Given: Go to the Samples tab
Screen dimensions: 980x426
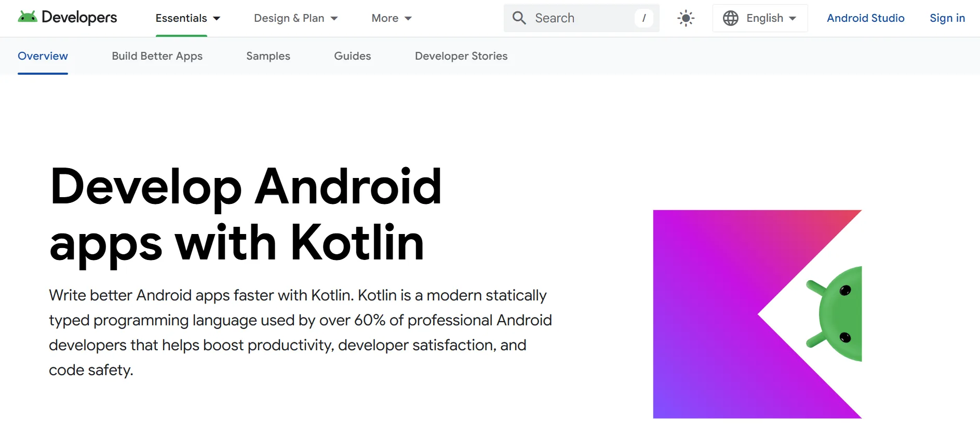Looking at the screenshot, I should click(x=268, y=56).
